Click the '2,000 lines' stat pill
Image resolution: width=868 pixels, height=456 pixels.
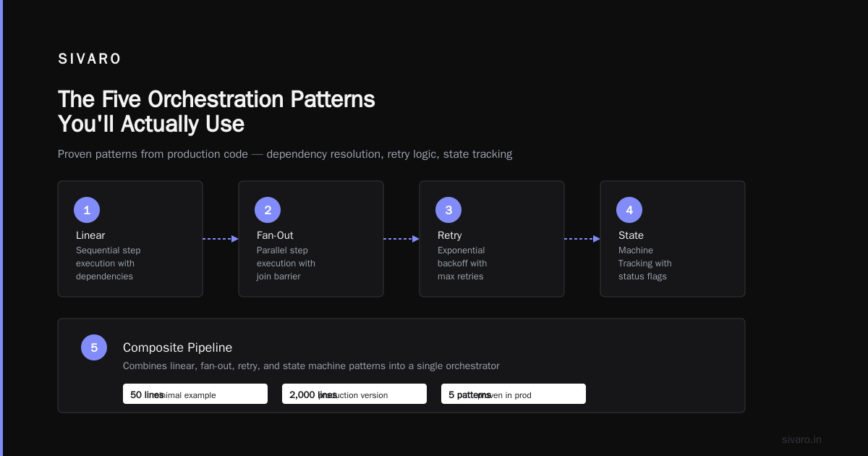(354, 394)
